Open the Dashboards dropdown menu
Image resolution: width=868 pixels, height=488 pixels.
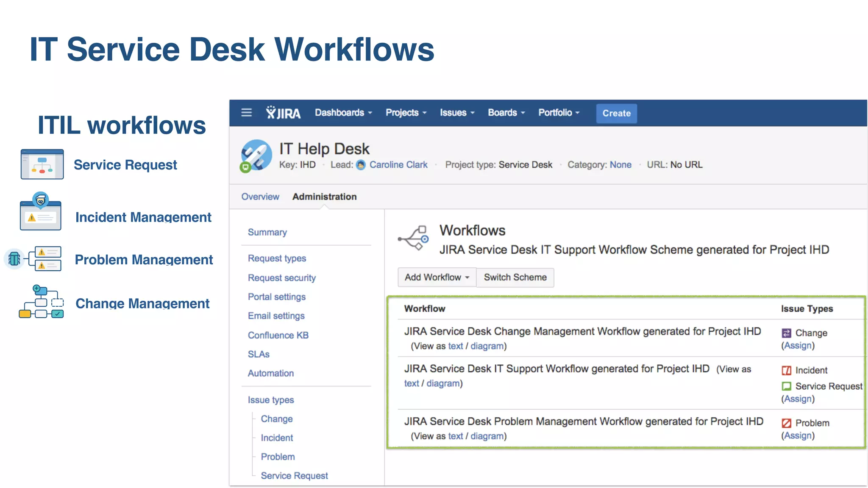coord(343,113)
